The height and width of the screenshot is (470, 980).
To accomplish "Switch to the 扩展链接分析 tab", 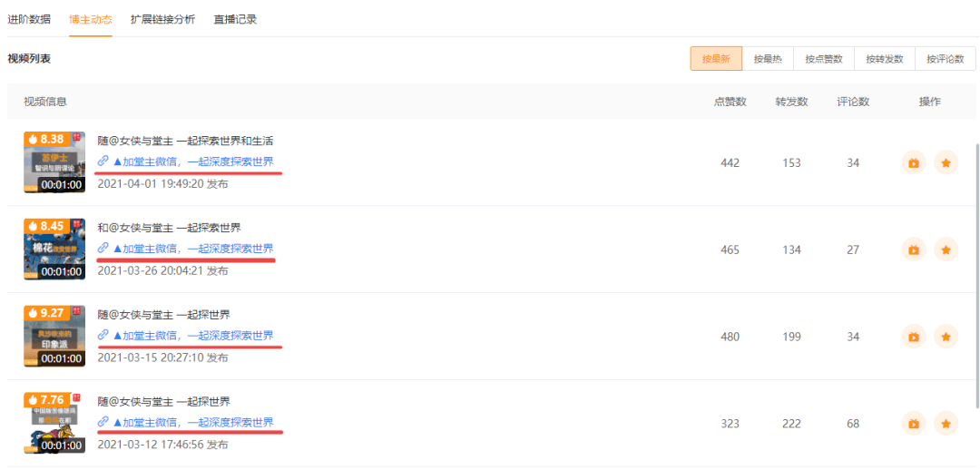I will (x=162, y=19).
